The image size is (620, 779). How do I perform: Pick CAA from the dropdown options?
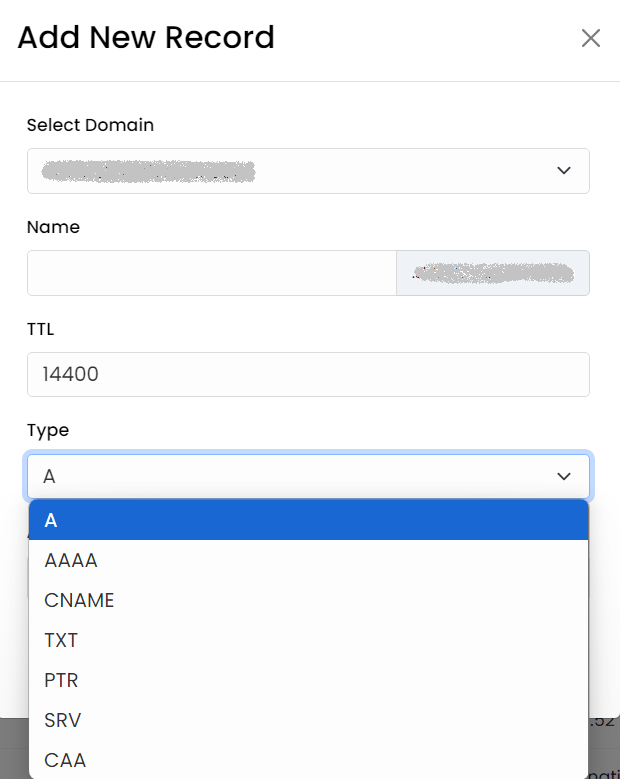click(x=309, y=760)
